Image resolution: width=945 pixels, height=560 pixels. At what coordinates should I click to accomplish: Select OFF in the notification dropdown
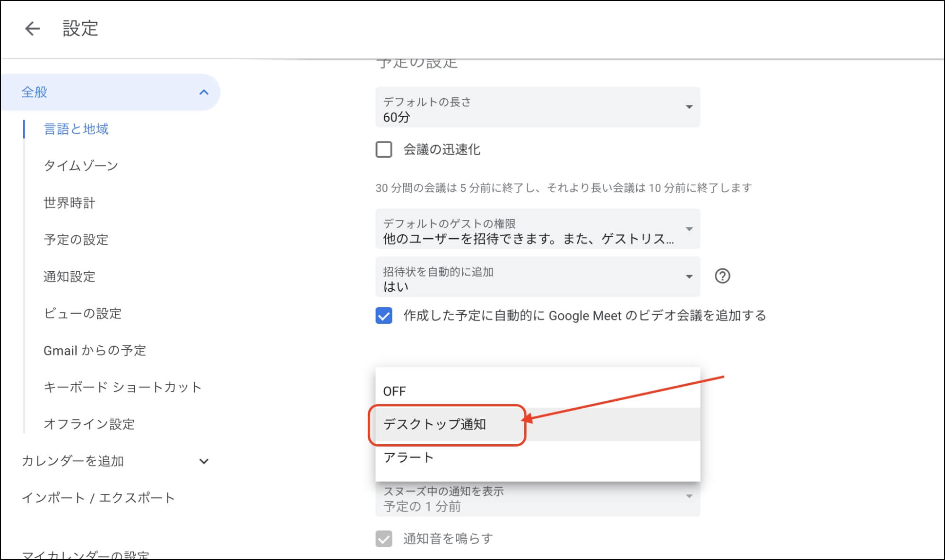pos(394,391)
